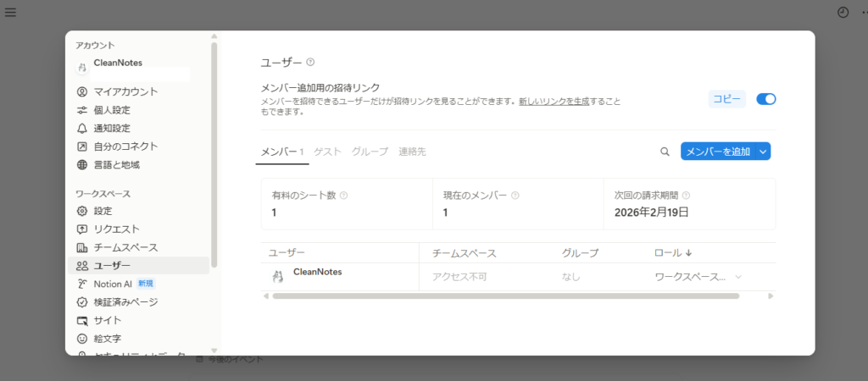Click the sidebar vertical scrollbar thumb

point(214,155)
